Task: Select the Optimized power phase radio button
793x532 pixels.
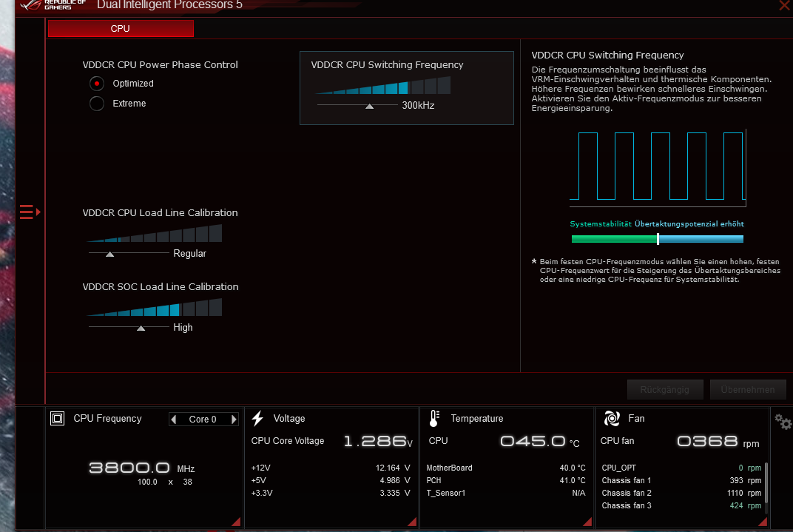Action: (x=97, y=84)
